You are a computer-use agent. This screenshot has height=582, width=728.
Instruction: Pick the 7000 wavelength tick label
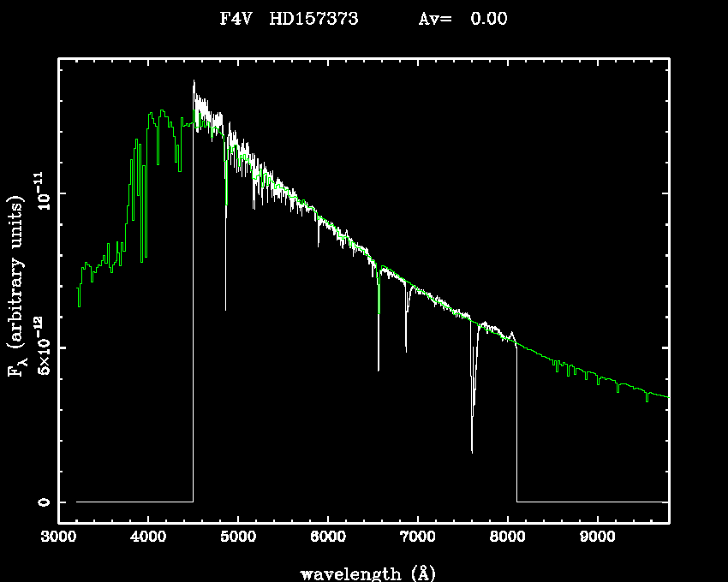(x=417, y=537)
